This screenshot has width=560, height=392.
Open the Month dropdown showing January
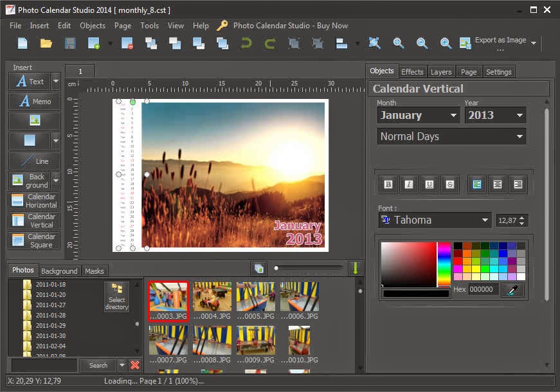[x=418, y=115]
